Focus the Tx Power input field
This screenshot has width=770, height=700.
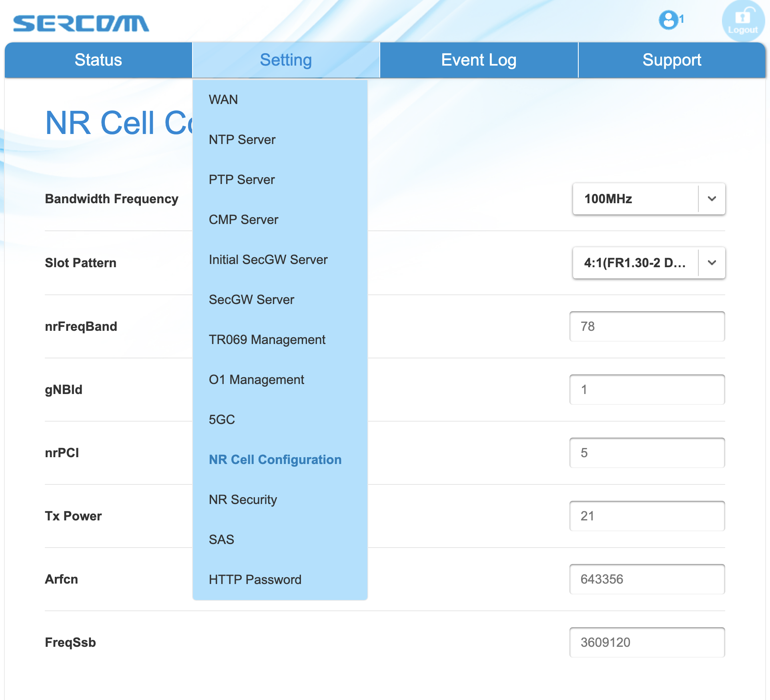647,516
